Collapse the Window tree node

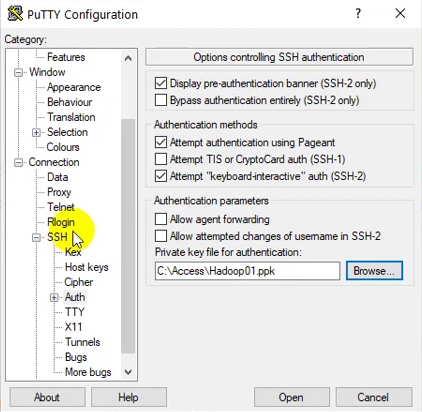pos(19,72)
